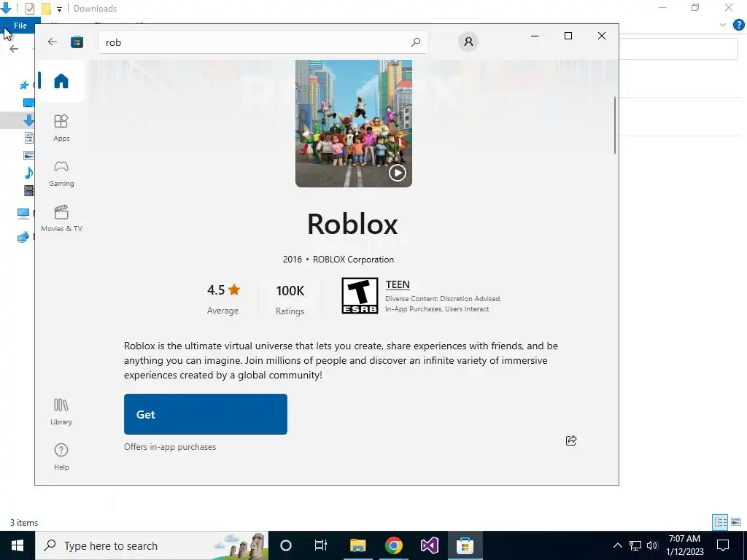Click Get to install Roblox
Viewport: 747px width, 560px height.
coord(205,414)
